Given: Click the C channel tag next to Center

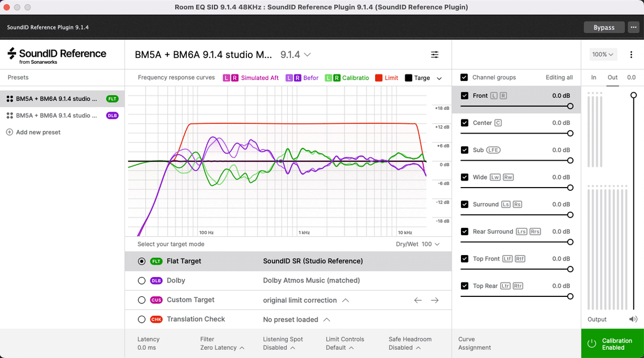Looking at the screenshot, I should point(498,123).
